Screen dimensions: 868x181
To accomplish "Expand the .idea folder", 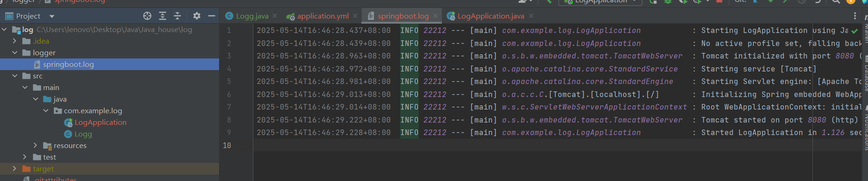I will [x=14, y=41].
